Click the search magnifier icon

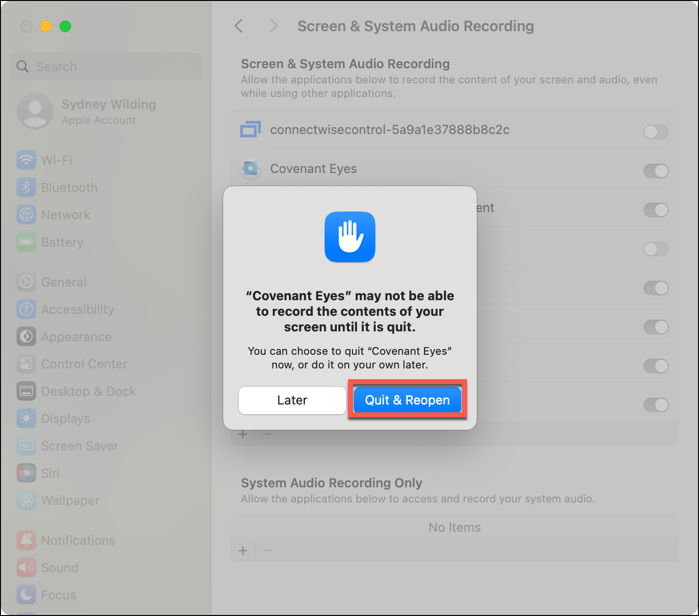(22, 66)
